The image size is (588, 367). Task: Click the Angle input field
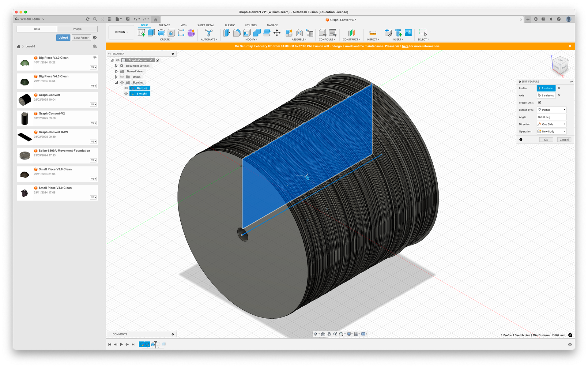pyautogui.click(x=551, y=117)
